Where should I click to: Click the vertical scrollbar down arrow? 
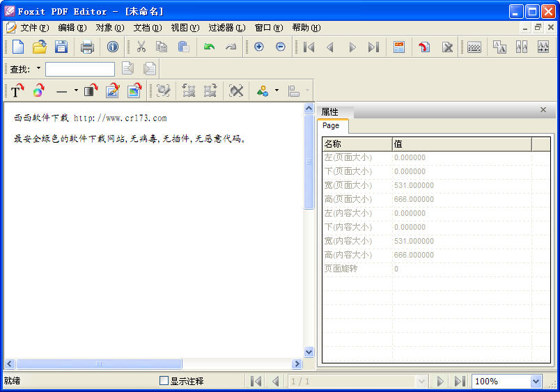(309, 352)
